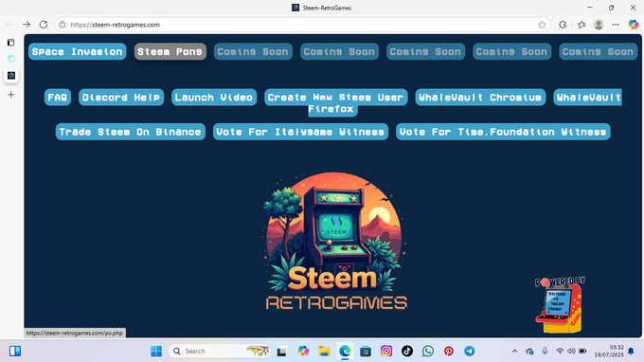Viewport: 644px width, 362px height.
Task: Focus the address bar URL
Action: [115, 25]
